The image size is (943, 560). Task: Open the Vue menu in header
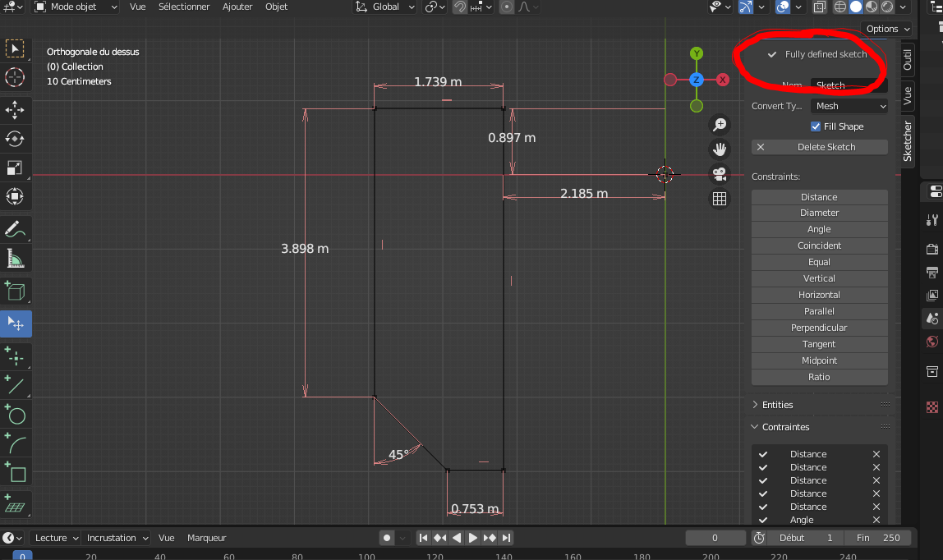point(138,7)
